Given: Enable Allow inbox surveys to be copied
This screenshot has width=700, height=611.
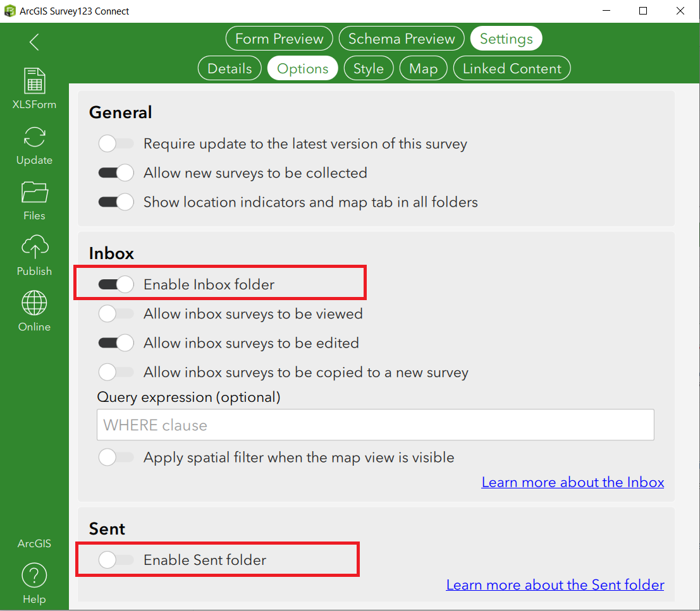Looking at the screenshot, I should click(116, 372).
